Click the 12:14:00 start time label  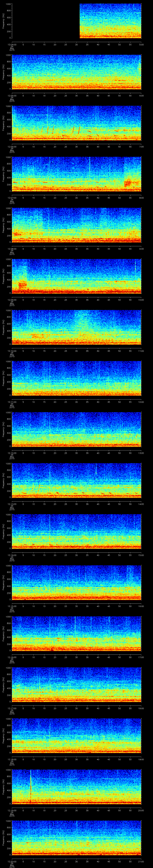tap(12, 555)
